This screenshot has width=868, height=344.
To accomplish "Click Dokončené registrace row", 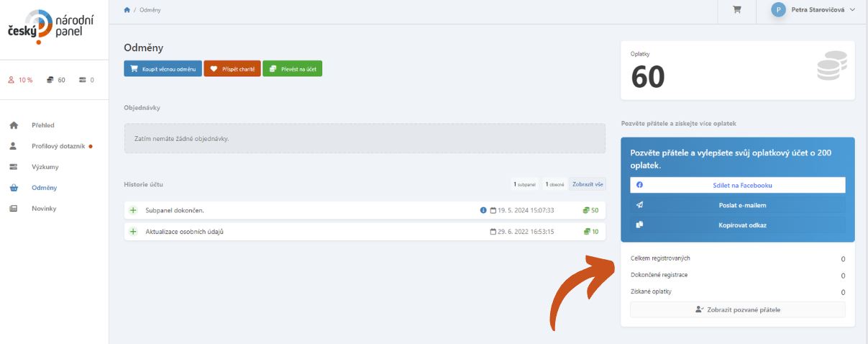I will [x=737, y=275].
